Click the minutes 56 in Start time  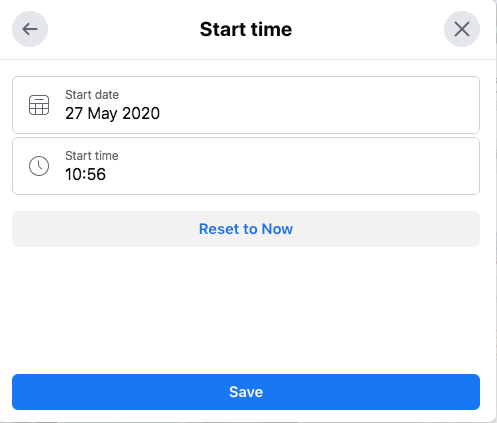tap(97, 174)
